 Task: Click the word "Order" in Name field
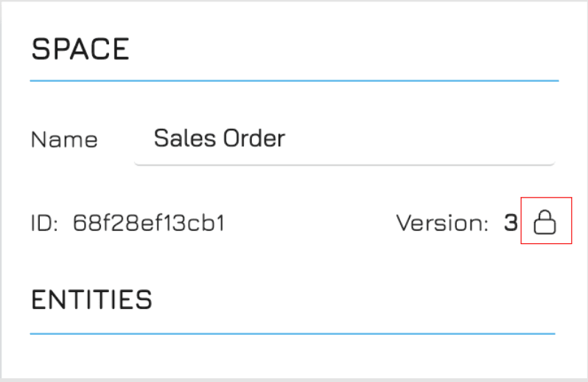(x=254, y=138)
